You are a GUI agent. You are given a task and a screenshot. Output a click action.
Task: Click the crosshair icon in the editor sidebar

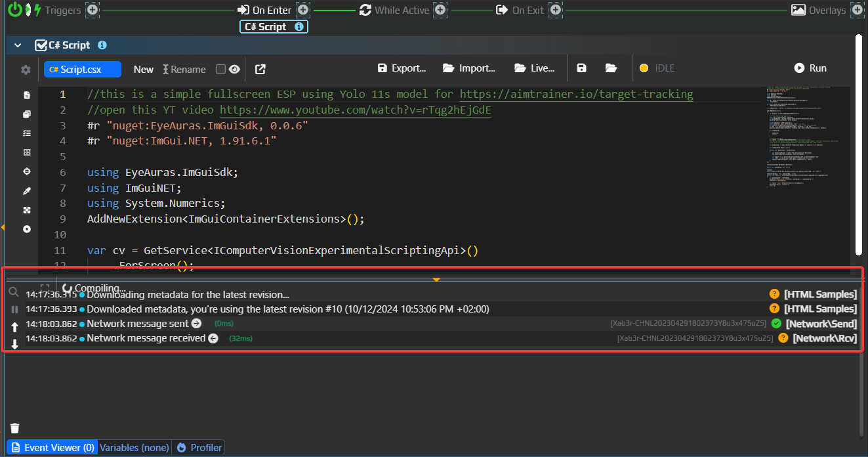tap(27, 171)
